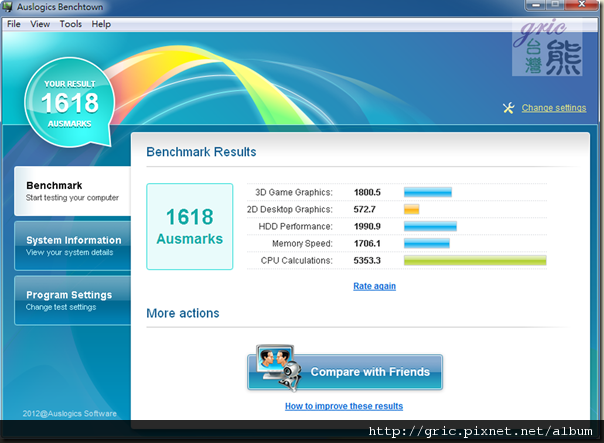Click the Memory Speed label
Screen dimensions: 604x443
(x=302, y=243)
